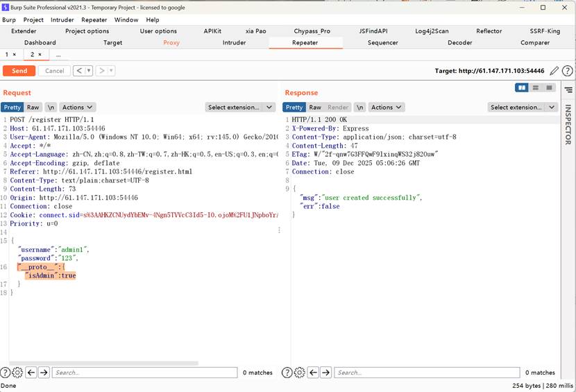Open the back history dropdown arrow
Viewport: 576px width, 392px height.
click(89, 71)
